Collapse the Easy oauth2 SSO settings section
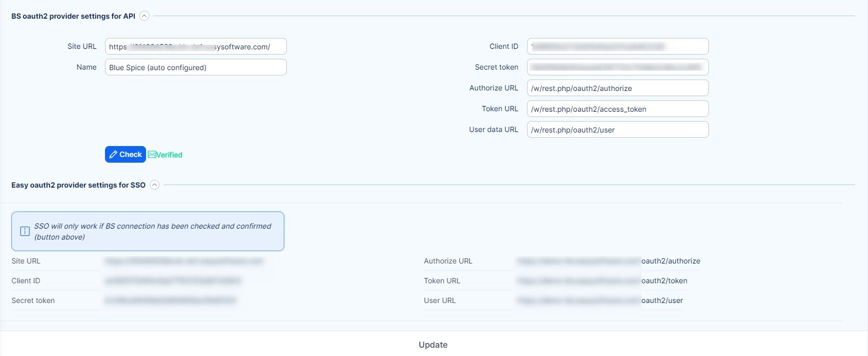The width and height of the screenshot is (868, 356). point(154,185)
